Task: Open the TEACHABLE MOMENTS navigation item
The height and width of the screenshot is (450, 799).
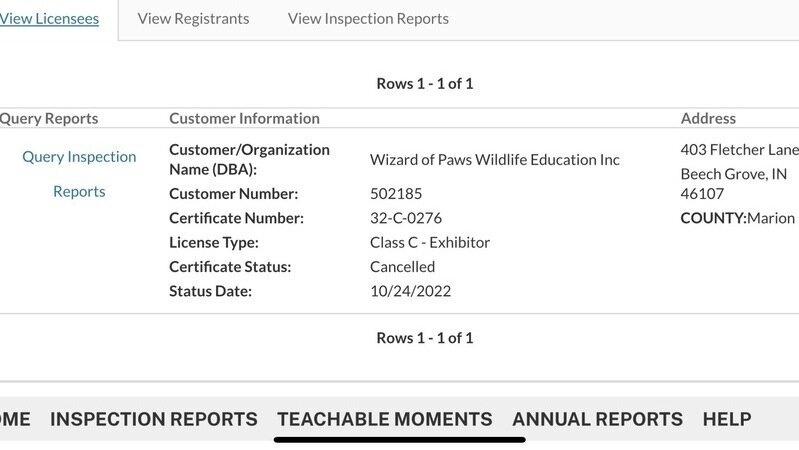Action: 384,419
